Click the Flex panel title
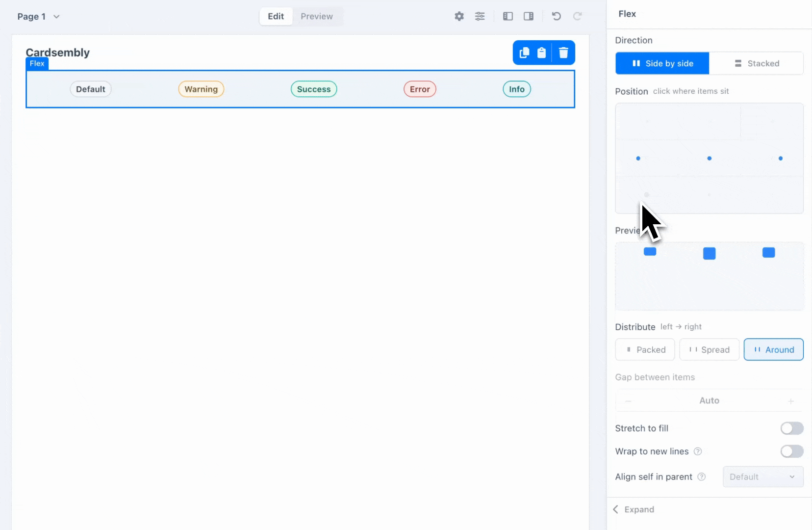812x530 pixels. click(x=627, y=14)
